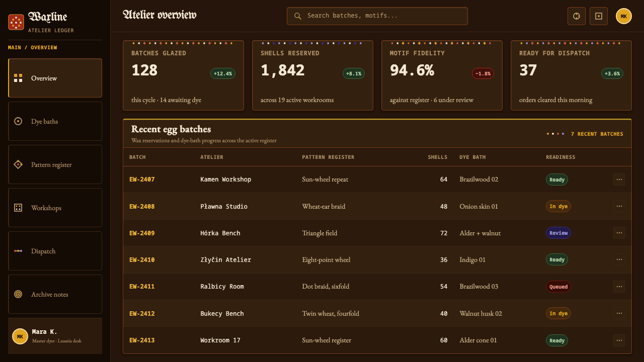Click the square icon button in header
This screenshot has width=644, height=362.
click(x=599, y=16)
